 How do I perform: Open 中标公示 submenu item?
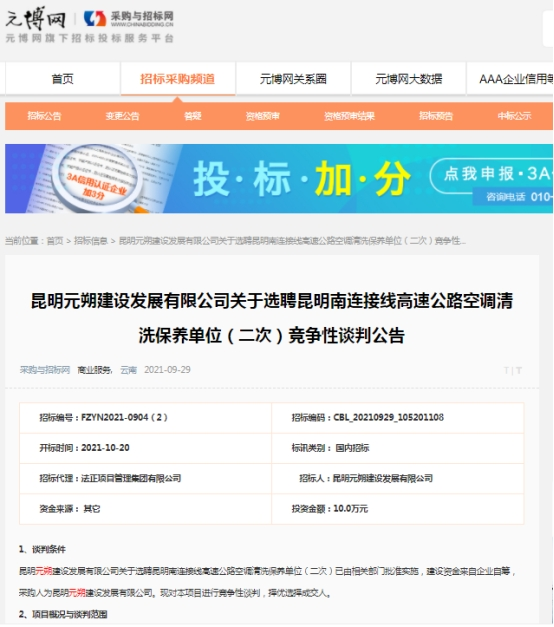point(514,116)
